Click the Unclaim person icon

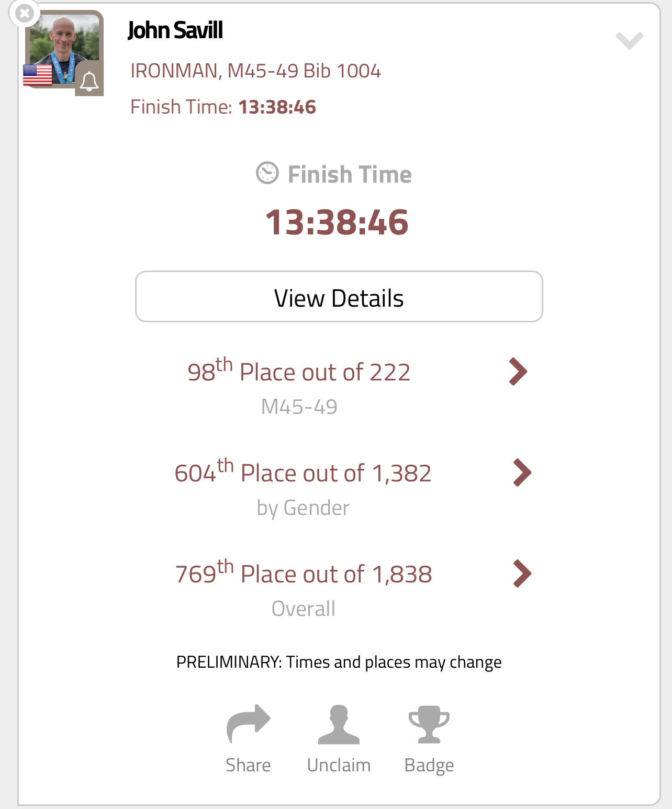(x=339, y=725)
